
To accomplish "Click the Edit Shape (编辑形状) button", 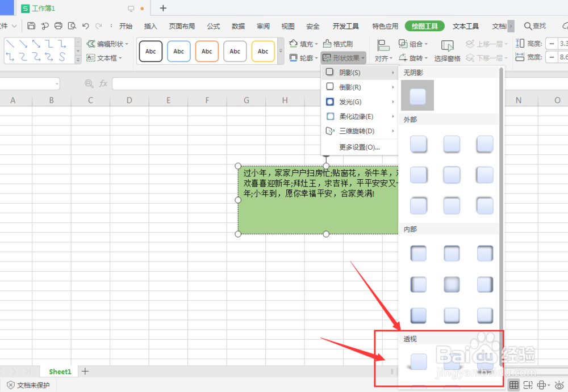I will coord(107,44).
